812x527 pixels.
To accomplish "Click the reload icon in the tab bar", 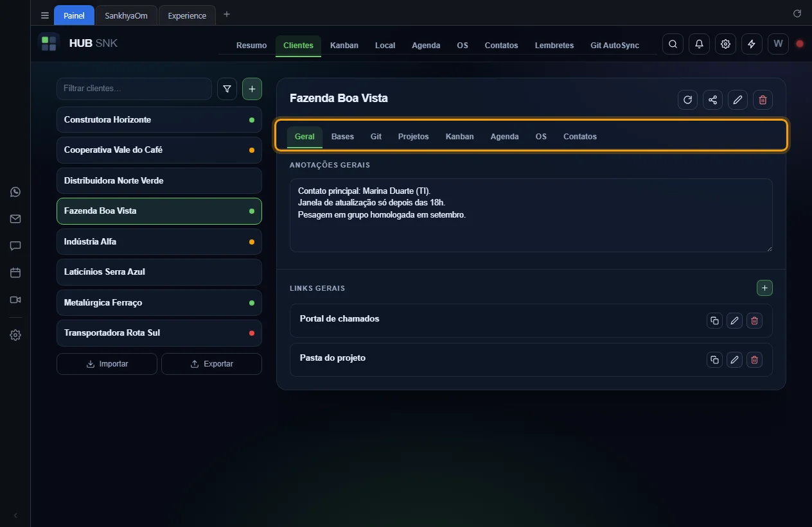I will (x=797, y=13).
